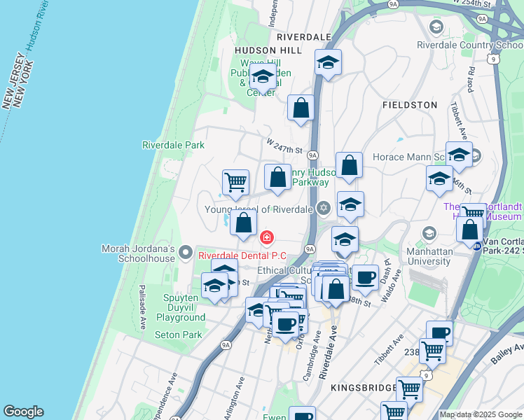The width and height of the screenshot is (524, 420).
Task: Select the coffee cup marker near Dash Pl
Action: 364,278
